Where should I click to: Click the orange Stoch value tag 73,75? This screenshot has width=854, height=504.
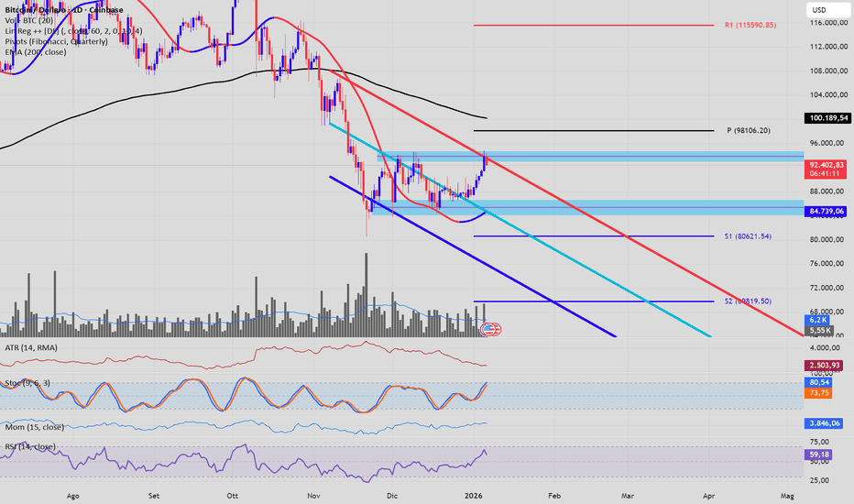coord(818,392)
